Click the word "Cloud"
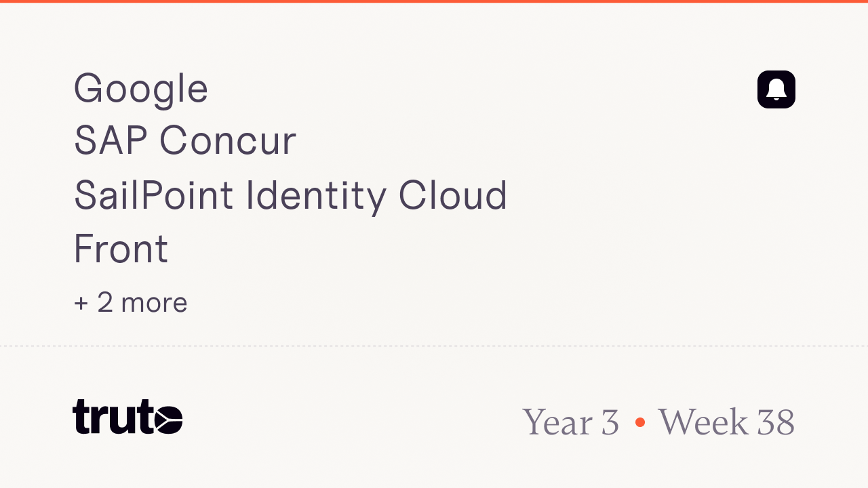This screenshot has height=488, width=868. pos(452,195)
